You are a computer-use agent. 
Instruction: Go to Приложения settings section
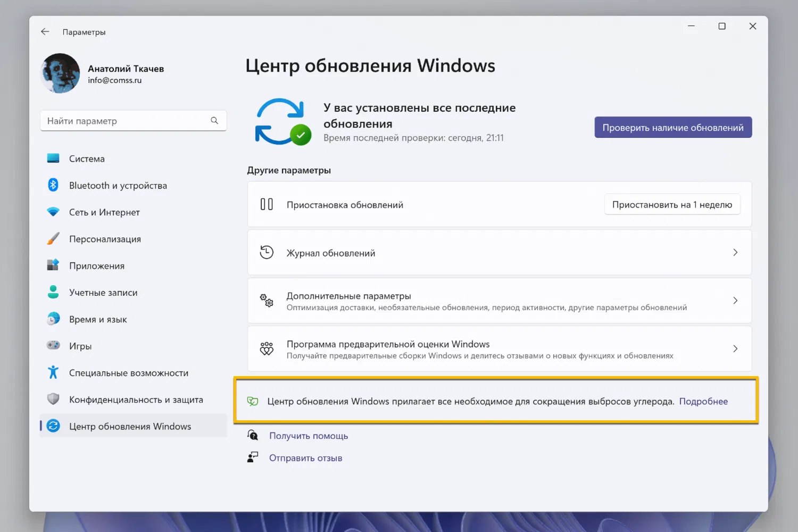(x=96, y=265)
